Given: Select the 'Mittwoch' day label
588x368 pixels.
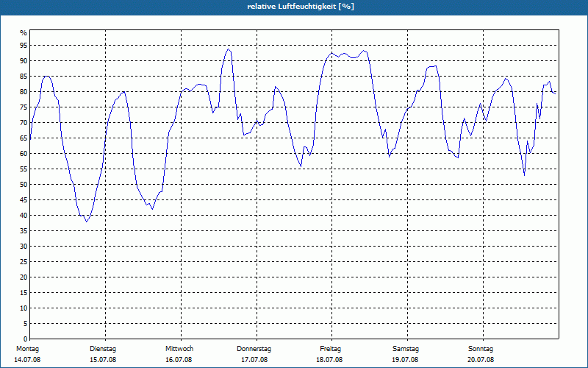Looking at the screenshot, I should point(179,349).
